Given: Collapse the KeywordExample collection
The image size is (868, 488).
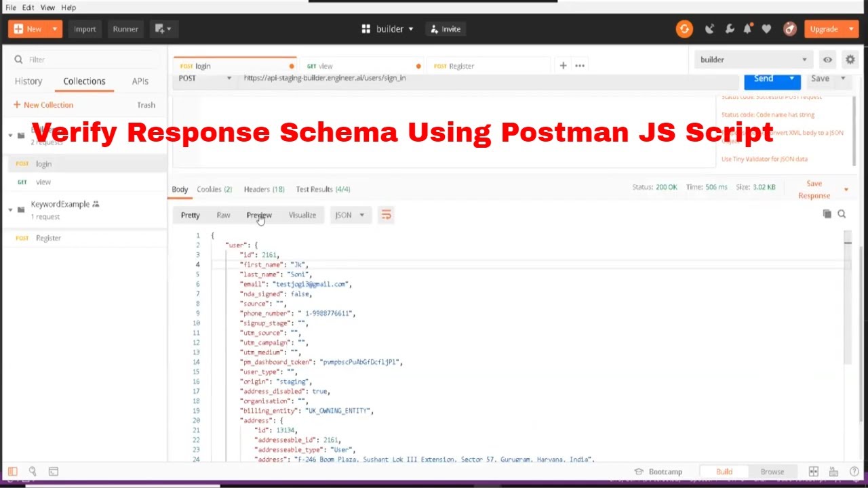Looking at the screenshot, I should coord(10,209).
